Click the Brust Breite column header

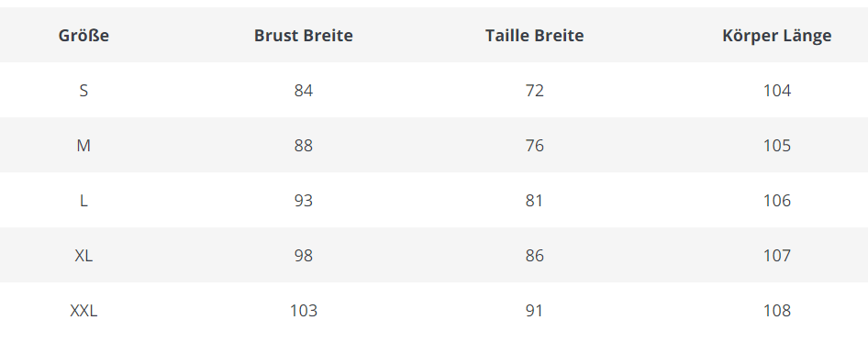click(304, 36)
